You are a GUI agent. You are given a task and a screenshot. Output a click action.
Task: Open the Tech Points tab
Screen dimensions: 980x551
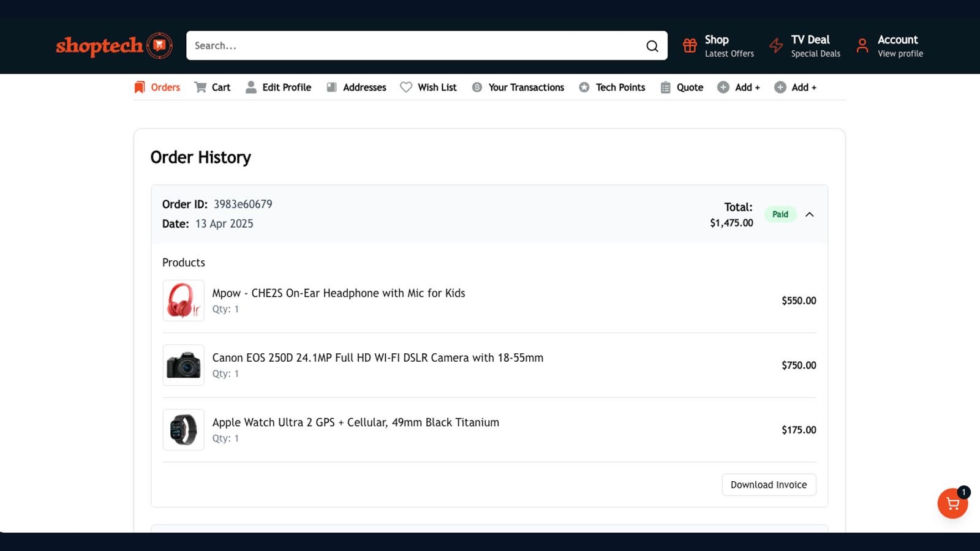612,88
